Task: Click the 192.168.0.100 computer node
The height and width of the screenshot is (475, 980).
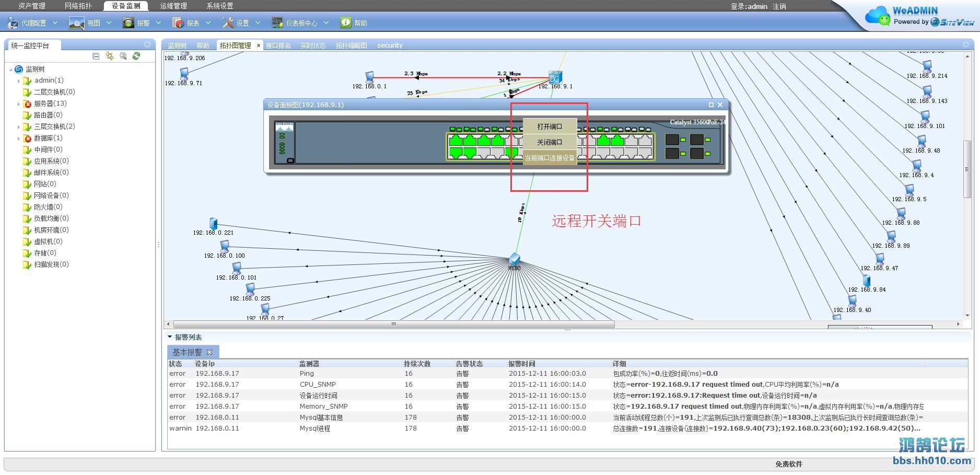Action: click(225, 246)
